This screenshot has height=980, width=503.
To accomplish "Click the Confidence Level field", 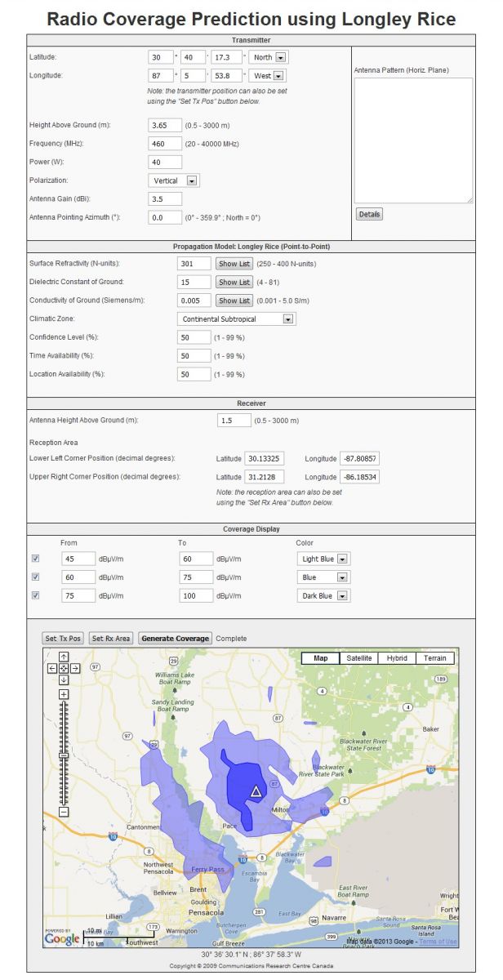I will tap(194, 337).
